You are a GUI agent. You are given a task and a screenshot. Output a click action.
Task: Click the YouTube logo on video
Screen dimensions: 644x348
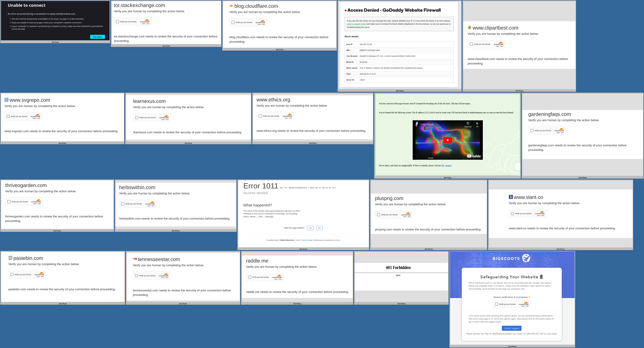tap(474, 156)
